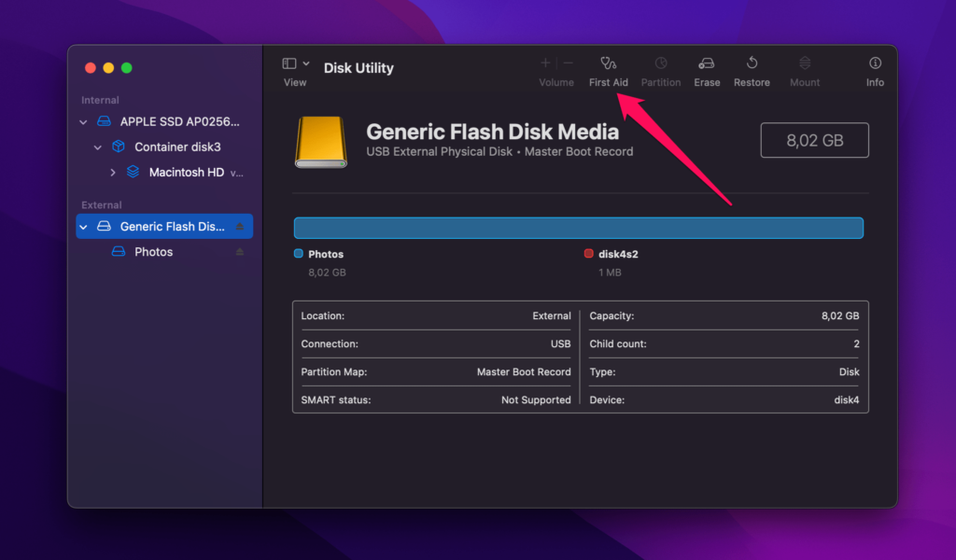Click the remove volume minus icon
The image size is (956, 560).
click(569, 63)
